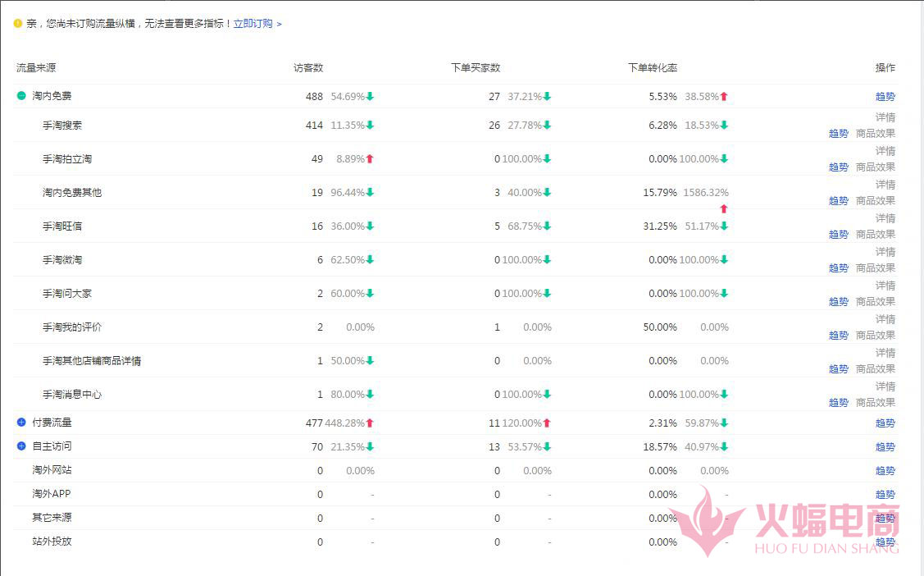The image size is (924, 576).
Task: Open 商品效果 for the 手淘搜索 row
Action: tap(876, 133)
